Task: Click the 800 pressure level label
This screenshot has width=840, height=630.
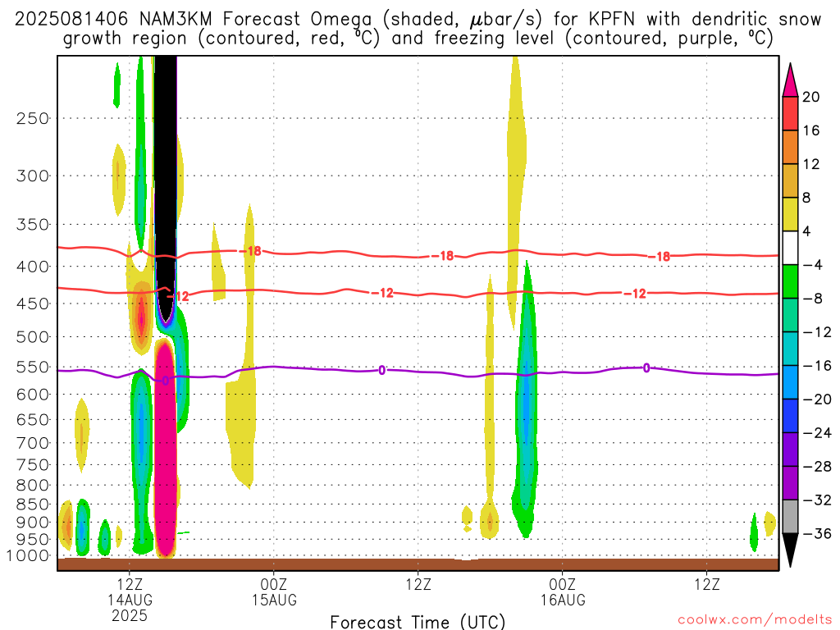Action: click(x=33, y=486)
